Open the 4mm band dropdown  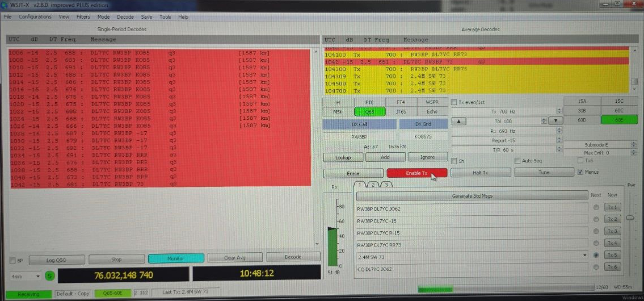pyautogui.click(x=26, y=277)
